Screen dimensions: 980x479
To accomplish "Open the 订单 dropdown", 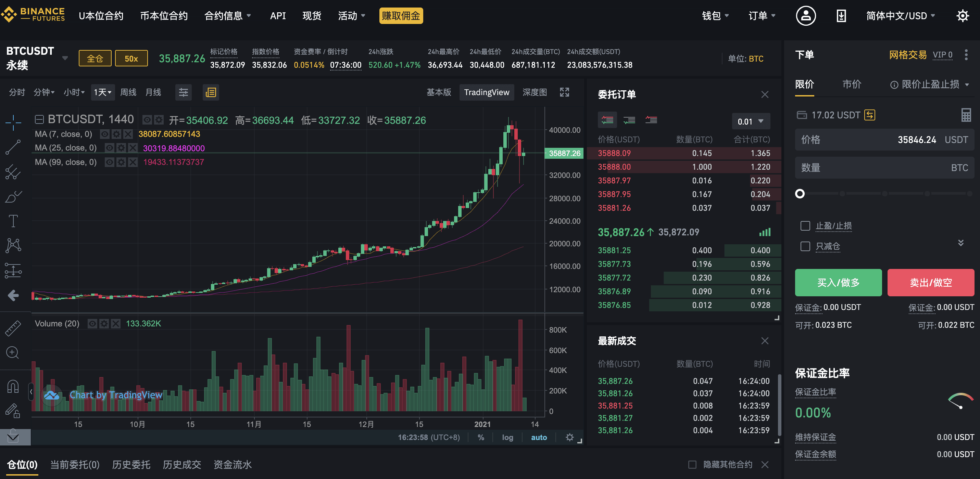I will (762, 16).
